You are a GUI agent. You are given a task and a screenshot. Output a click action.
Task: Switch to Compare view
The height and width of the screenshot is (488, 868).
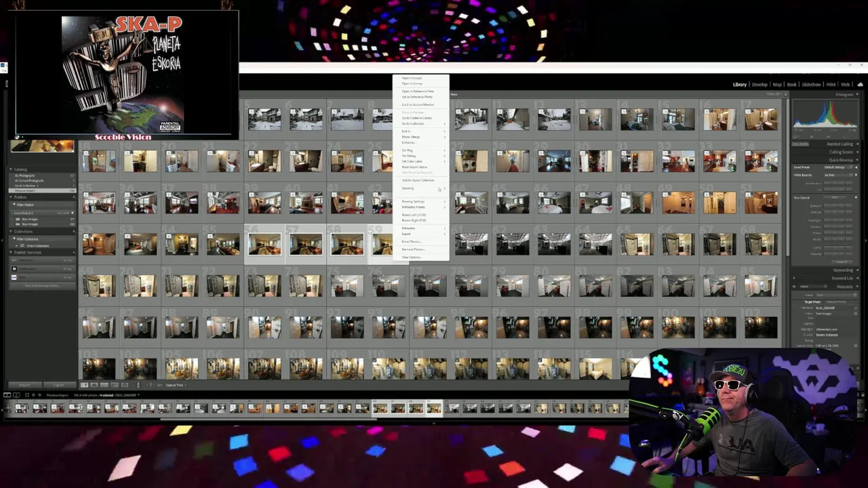104,385
